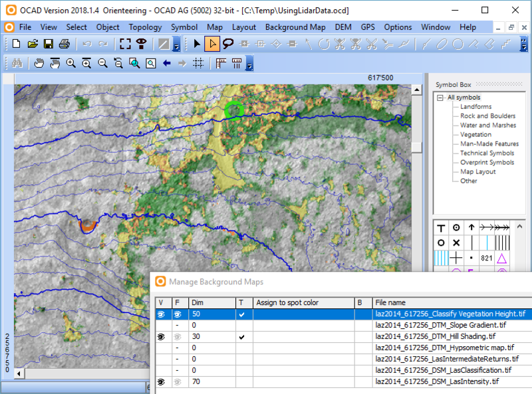Open the Background Map menu
The height and width of the screenshot is (394, 532).
point(295,27)
